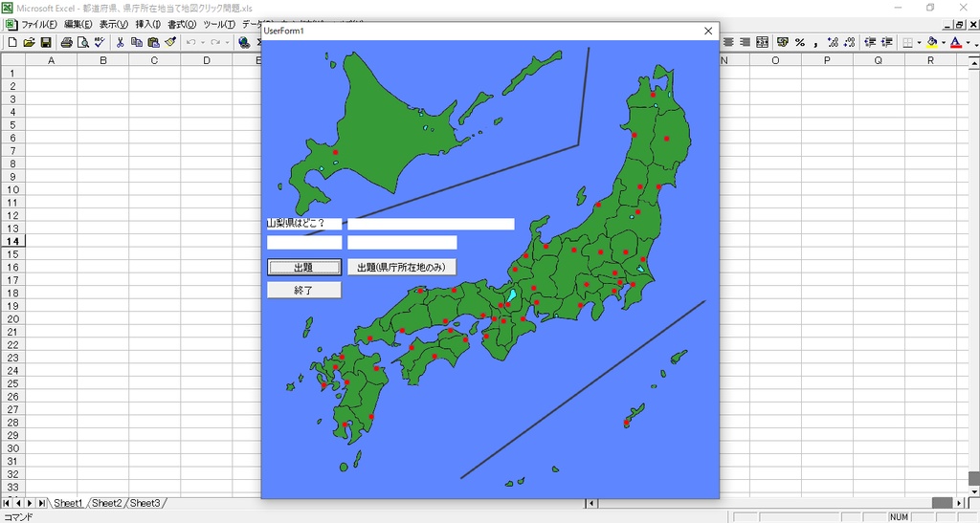Click the Paste clipboard icon
Viewport: 980px width, 523px height.
[153, 42]
